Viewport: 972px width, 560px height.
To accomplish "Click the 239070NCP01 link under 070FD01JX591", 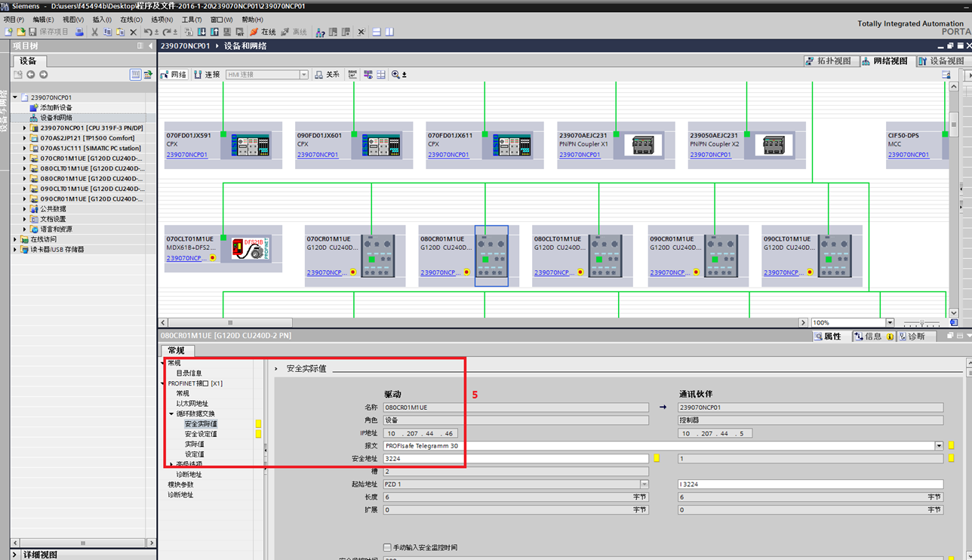I will [187, 155].
